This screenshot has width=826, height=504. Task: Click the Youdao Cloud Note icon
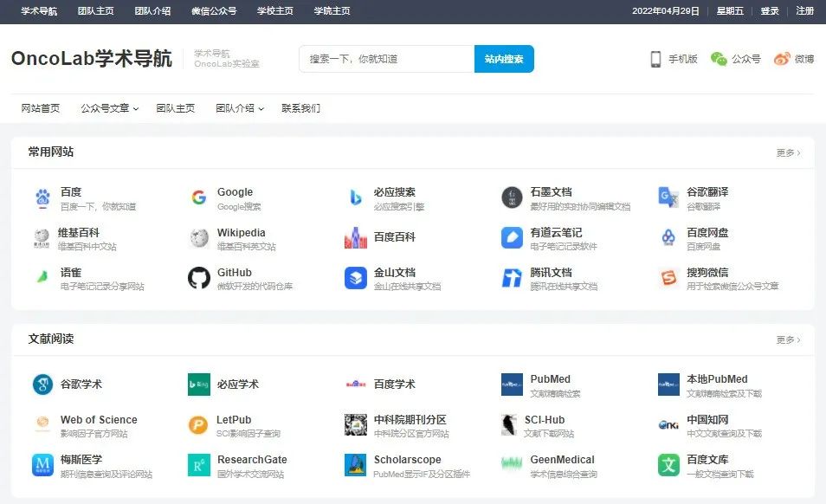click(512, 238)
